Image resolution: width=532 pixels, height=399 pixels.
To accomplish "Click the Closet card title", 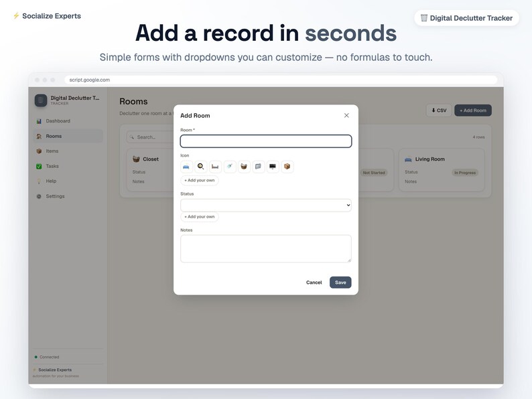I will coord(151,159).
